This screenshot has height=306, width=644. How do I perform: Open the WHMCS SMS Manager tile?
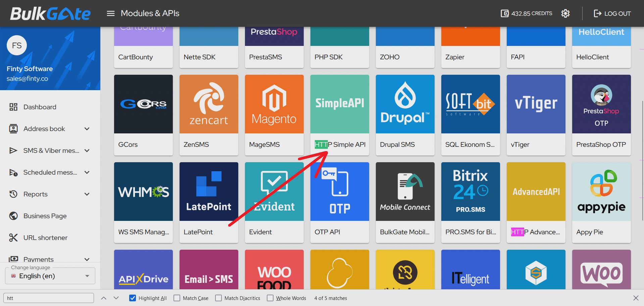tap(143, 202)
